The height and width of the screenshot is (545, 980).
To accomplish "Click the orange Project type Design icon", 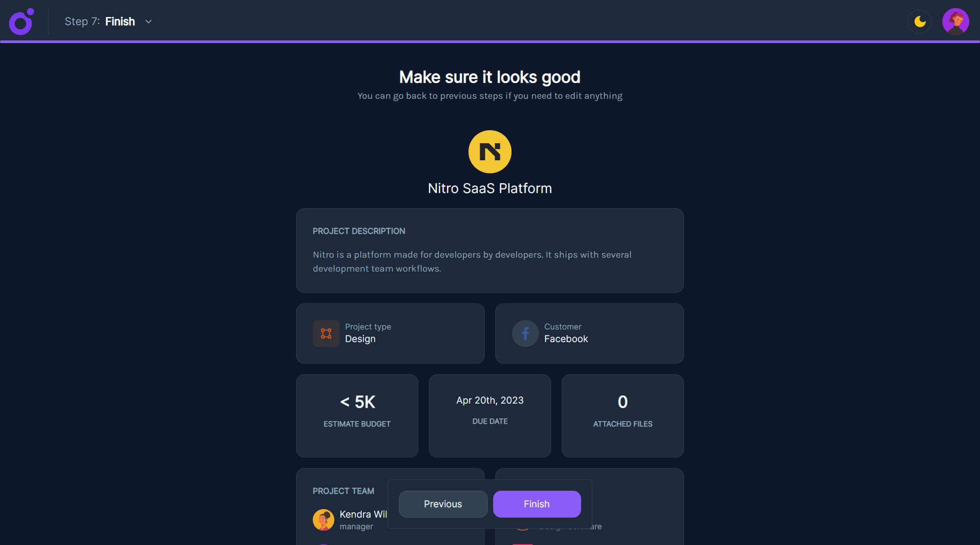I will coord(326,334).
